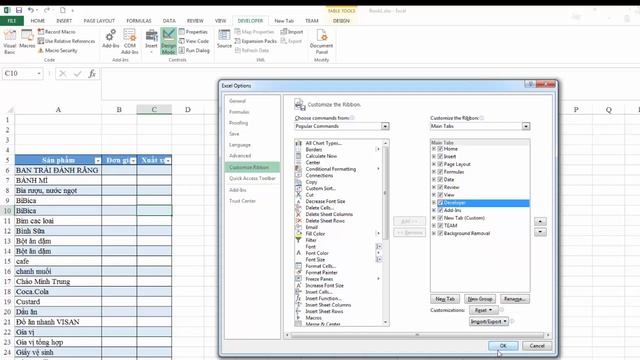This screenshot has height=360, width=640.
Task: Open Customize the Ribbon Main Tabs dropdown
Action: pos(526,127)
